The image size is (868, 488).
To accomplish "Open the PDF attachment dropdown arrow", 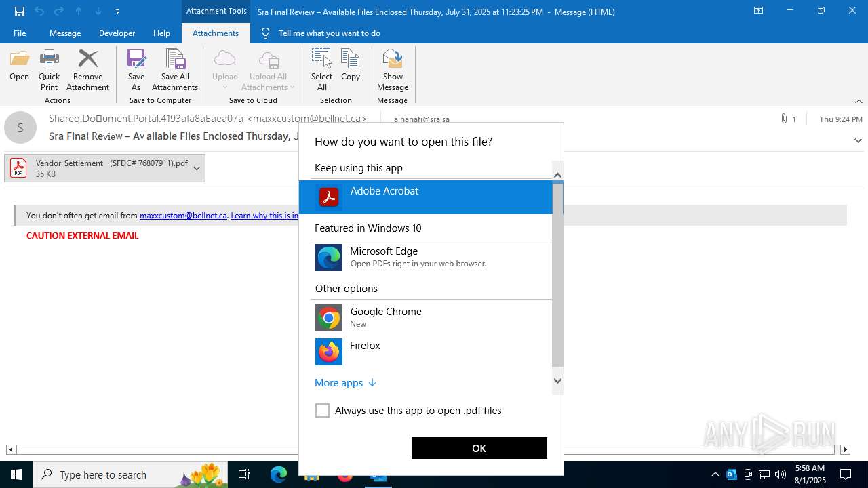I will (x=197, y=168).
